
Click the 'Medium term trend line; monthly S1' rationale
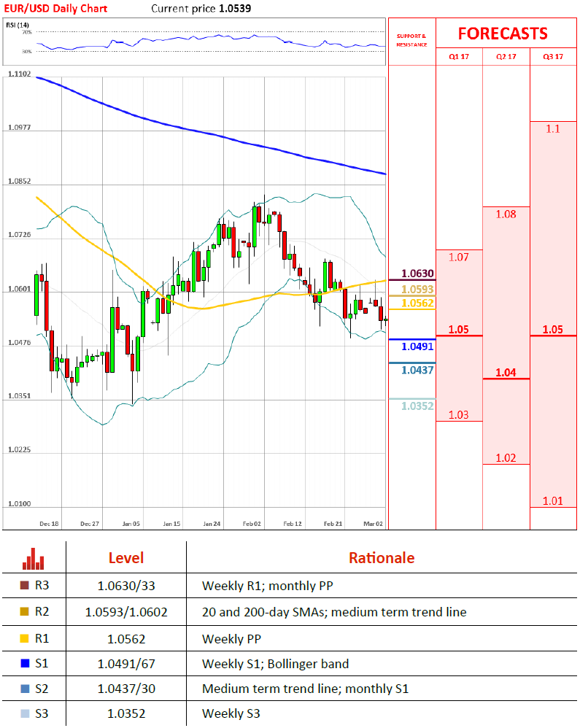point(306,689)
